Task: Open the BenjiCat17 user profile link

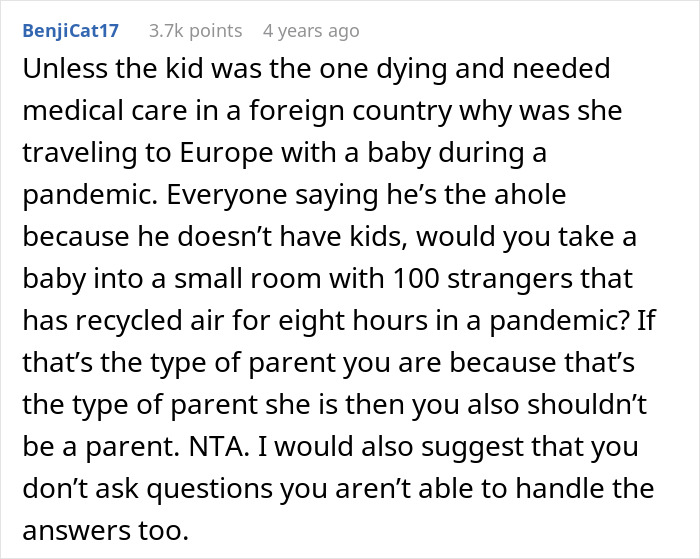Action: pyautogui.click(x=69, y=31)
